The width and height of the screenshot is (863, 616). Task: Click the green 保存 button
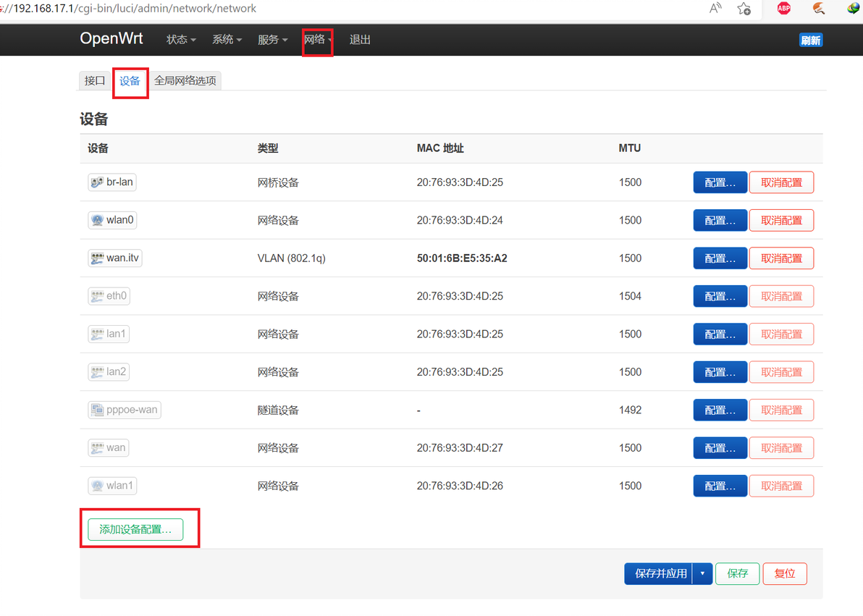738,573
